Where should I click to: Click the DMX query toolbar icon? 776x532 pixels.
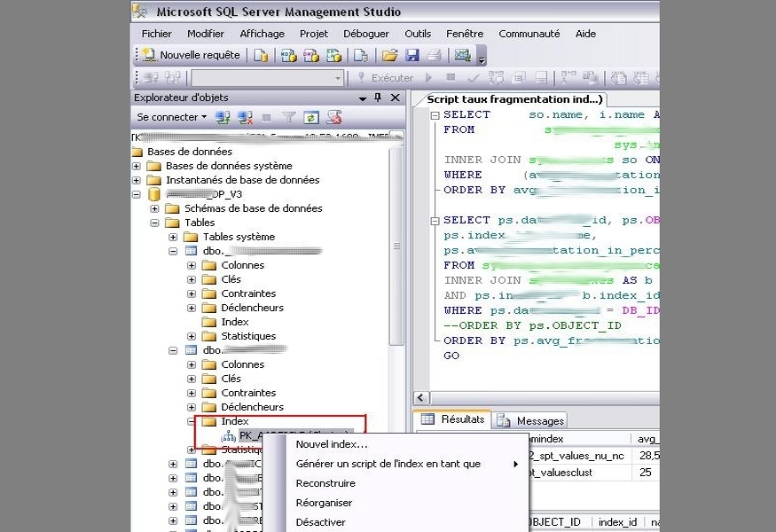(x=311, y=55)
